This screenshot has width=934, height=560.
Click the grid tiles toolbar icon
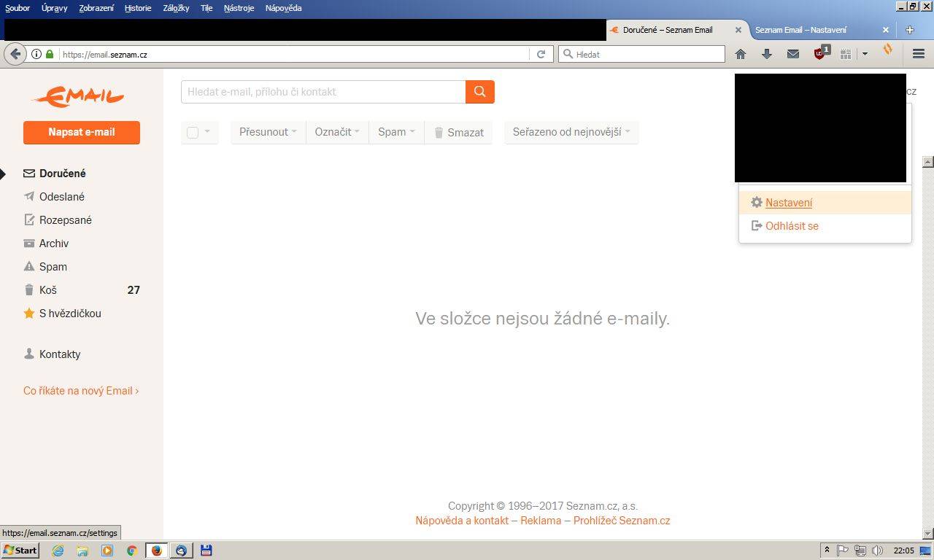coord(846,54)
